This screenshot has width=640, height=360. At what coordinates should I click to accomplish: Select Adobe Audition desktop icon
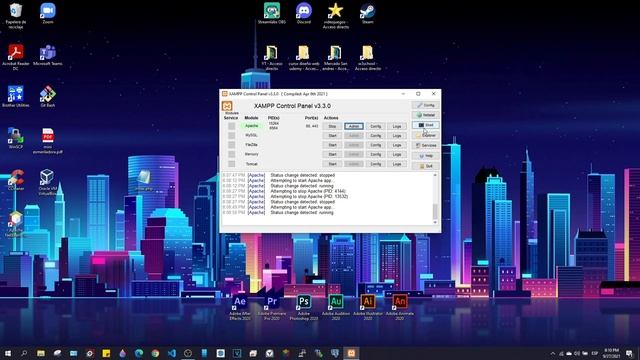[x=336, y=307]
